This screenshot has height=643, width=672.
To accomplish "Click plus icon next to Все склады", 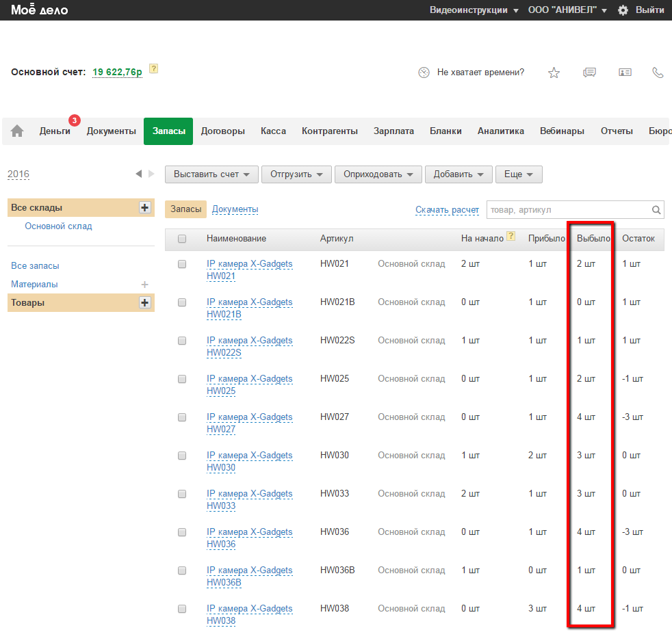I will (144, 208).
